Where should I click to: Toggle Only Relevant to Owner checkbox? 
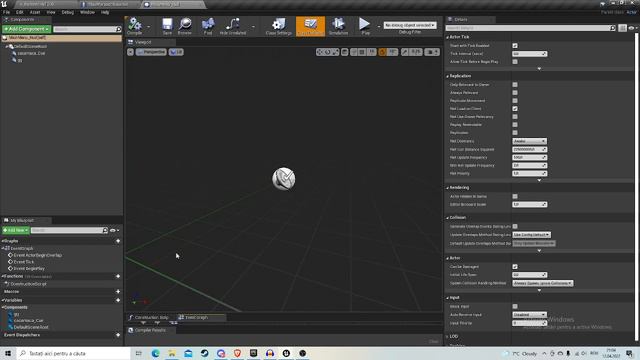pyautogui.click(x=515, y=84)
